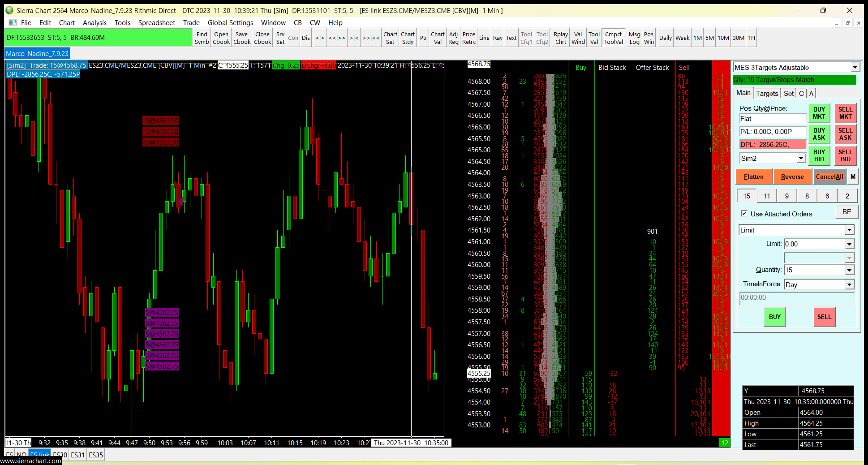Click the Rplay Chrt replay button

[560, 38]
